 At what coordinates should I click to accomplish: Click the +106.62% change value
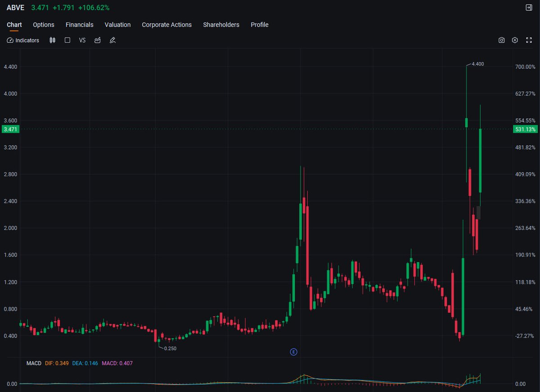pos(94,8)
